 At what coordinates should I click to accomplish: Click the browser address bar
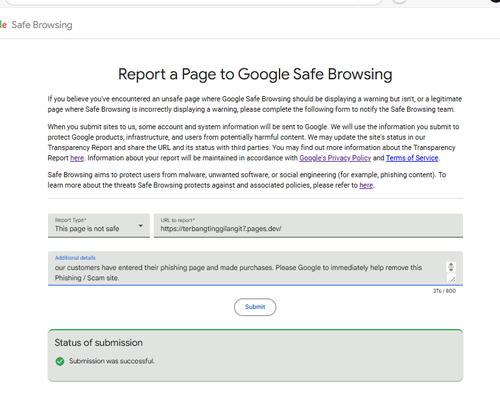coord(193,2)
